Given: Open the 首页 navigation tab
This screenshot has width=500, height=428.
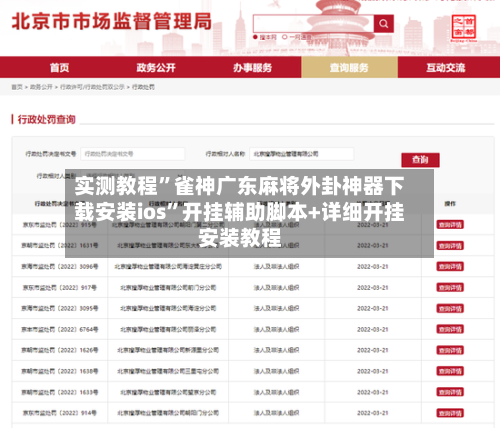Looking at the screenshot, I should [x=59, y=68].
